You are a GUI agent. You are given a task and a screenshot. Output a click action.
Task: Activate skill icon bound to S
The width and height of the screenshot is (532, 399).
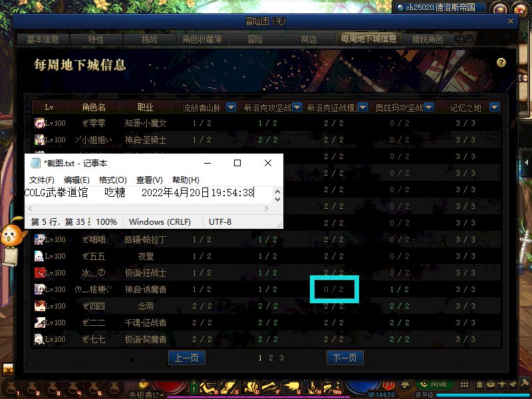229,388
